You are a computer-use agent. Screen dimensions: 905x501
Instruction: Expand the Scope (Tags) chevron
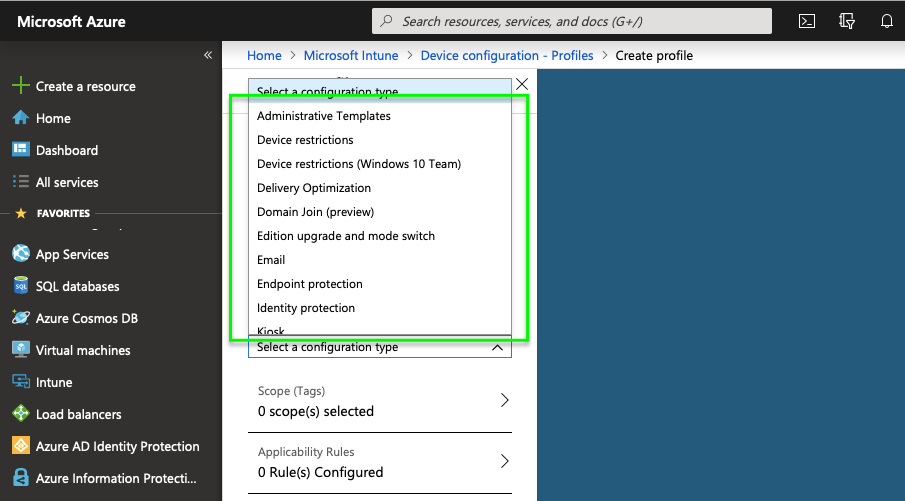[x=504, y=400]
